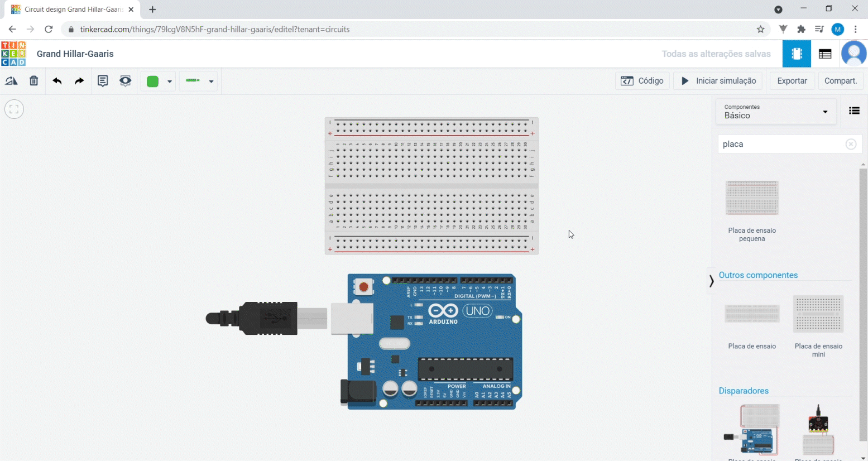Open the Componentes Básico dropdown
This screenshot has height=461, width=868.
click(776, 112)
